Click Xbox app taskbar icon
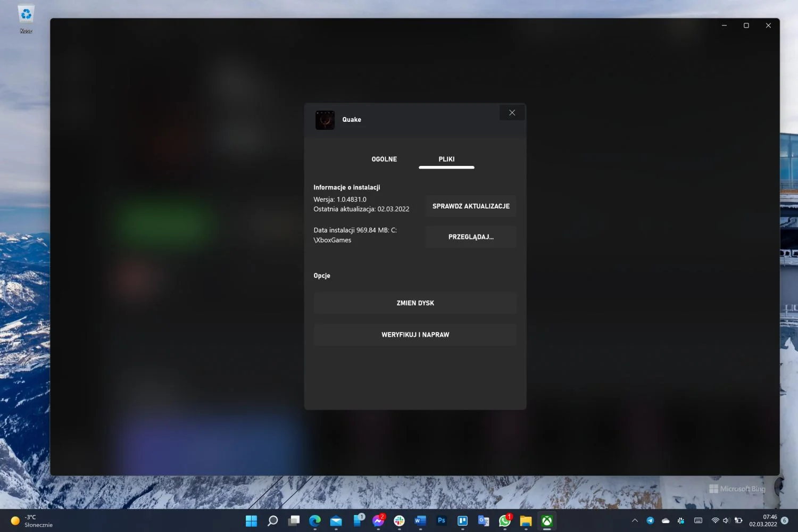The height and width of the screenshot is (532, 798). 547,521
